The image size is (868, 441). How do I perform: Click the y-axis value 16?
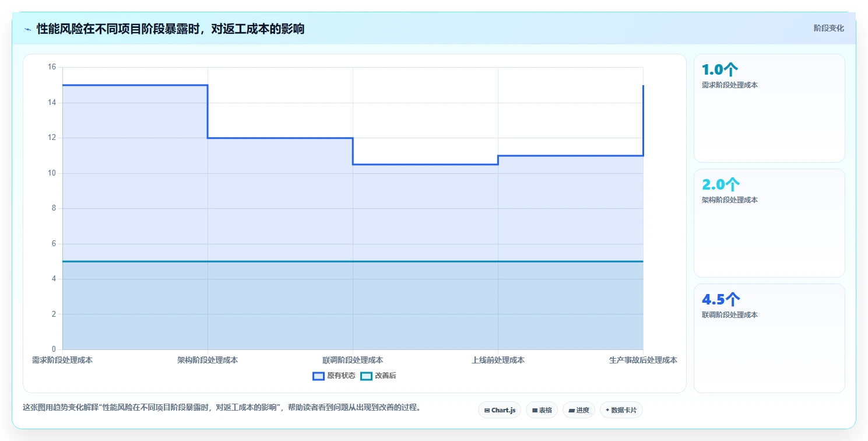point(51,67)
